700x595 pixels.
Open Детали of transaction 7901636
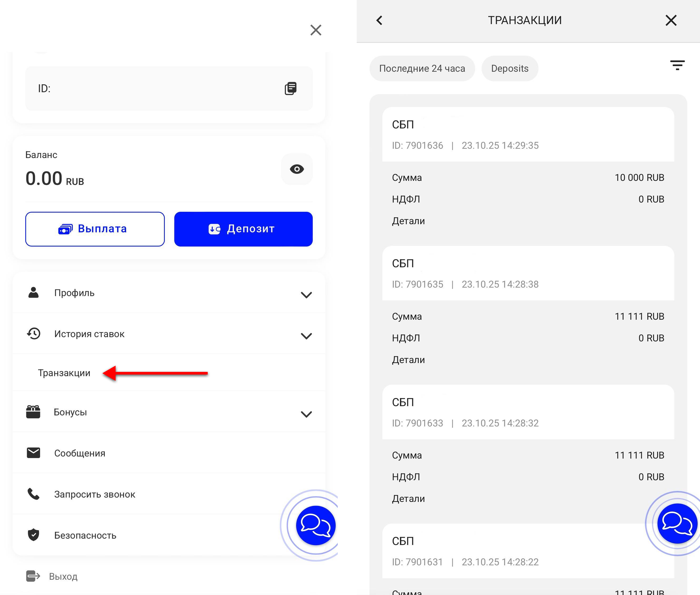pyautogui.click(x=408, y=221)
